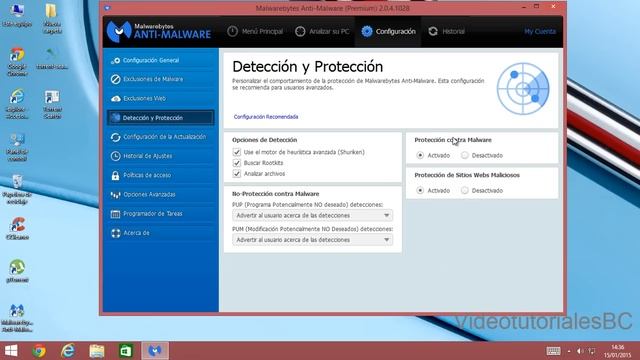
Task: Open Google Chrome desktop shortcut
Action: coord(17,62)
